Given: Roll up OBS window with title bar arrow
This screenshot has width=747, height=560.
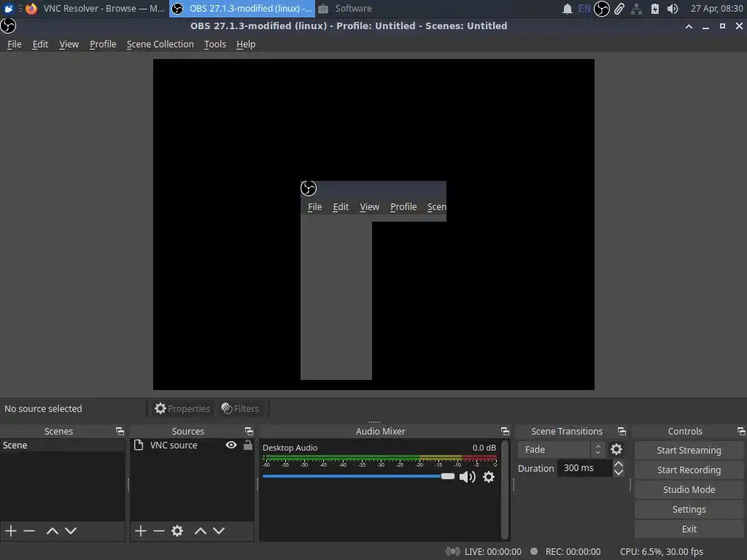Looking at the screenshot, I should click(x=689, y=26).
